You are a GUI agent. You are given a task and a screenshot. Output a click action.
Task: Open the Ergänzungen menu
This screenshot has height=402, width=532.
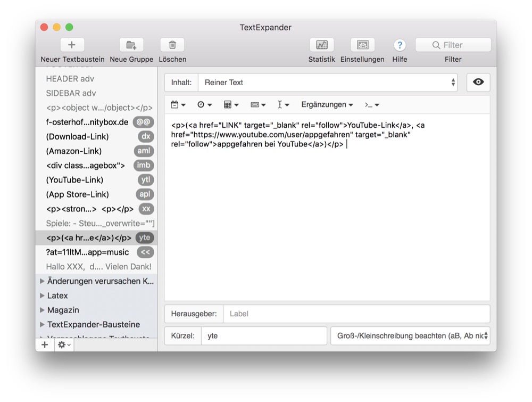[x=327, y=105]
